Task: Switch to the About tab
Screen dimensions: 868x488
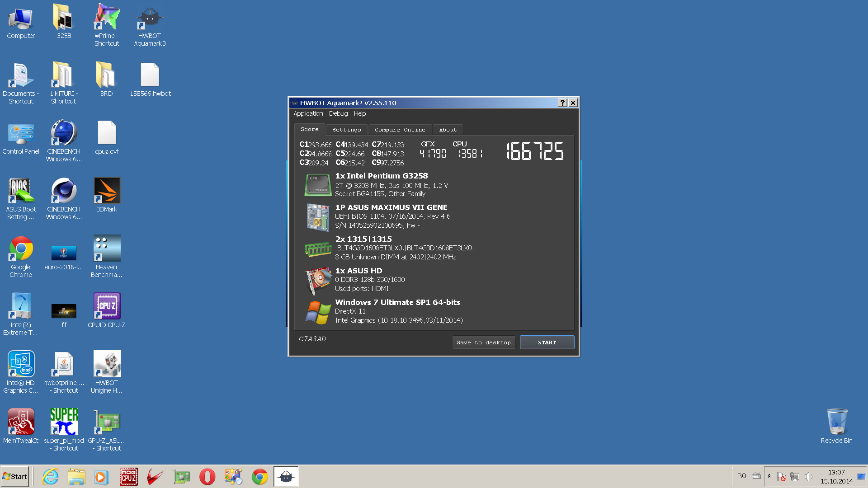Action: [448, 130]
